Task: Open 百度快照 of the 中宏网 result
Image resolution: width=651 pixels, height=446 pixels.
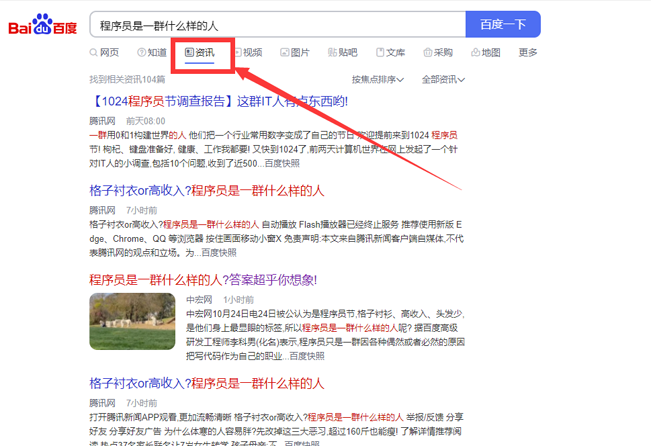Action: pos(307,356)
